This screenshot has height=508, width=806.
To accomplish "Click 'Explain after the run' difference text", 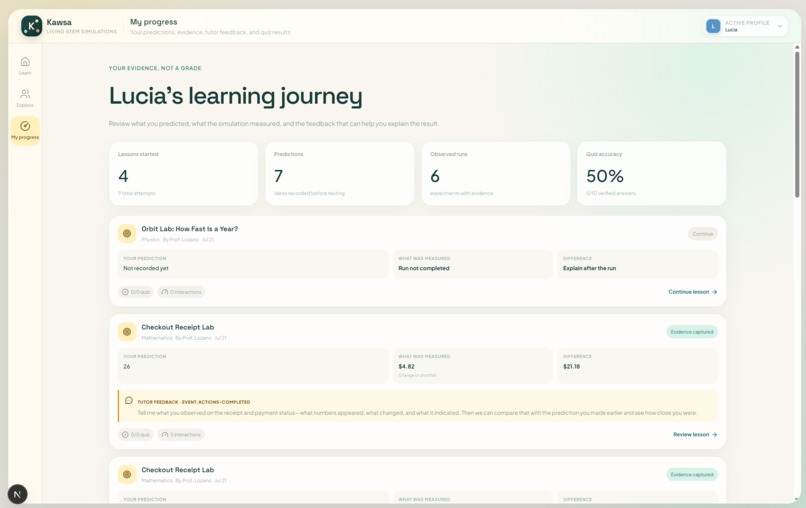I will (x=589, y=268).
